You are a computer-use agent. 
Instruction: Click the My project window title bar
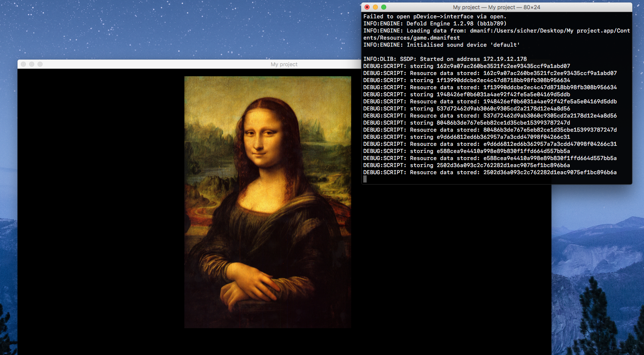pos(284,64)
